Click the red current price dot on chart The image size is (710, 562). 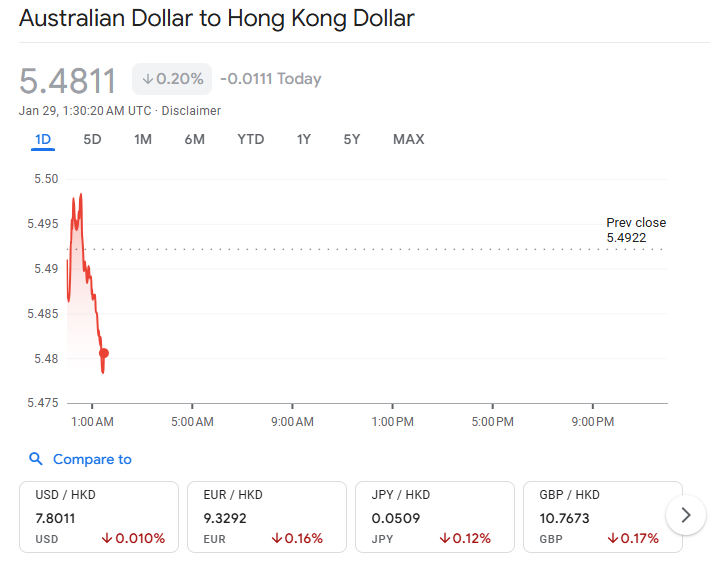[104, 353]
